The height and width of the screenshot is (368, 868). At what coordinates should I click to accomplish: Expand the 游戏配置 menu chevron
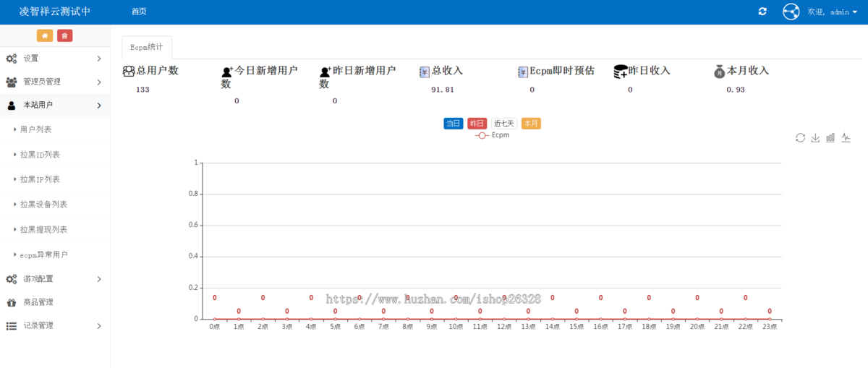coord(99,279)
